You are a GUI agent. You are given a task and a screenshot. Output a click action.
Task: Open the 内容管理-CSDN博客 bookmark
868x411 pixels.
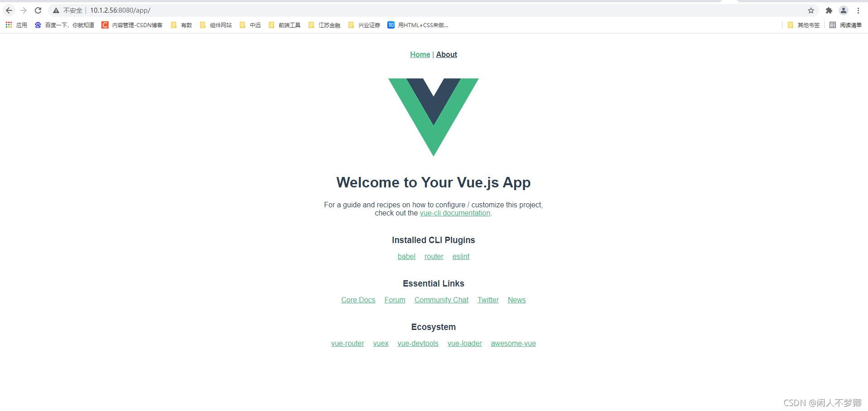pos(132,25)
